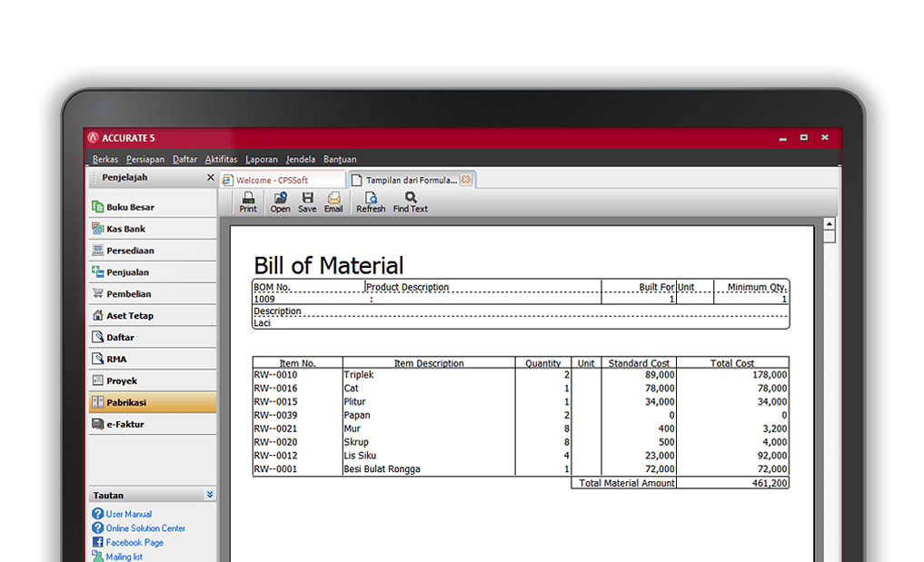This screenshot has height=562, width=924.
Task: Close the Tampilan dari Formula tab
Action: pyautogui.click(x=466, y=180)
